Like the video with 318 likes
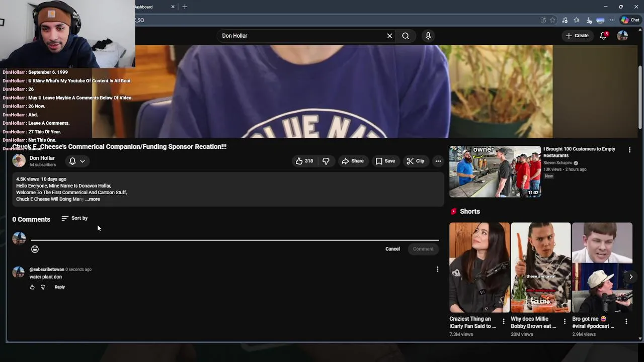The height and width of the screenshot is (362, 644). pos(304,161)
